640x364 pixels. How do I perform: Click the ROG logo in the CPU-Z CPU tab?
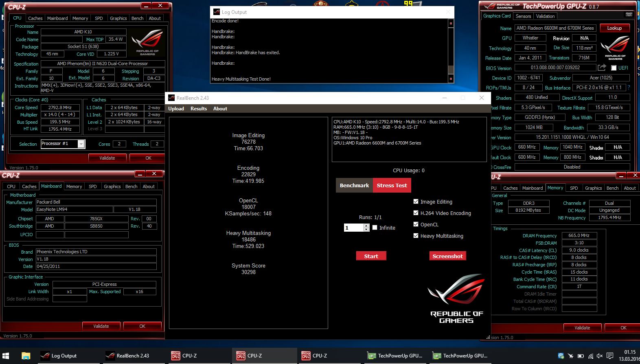coord(147,42)
